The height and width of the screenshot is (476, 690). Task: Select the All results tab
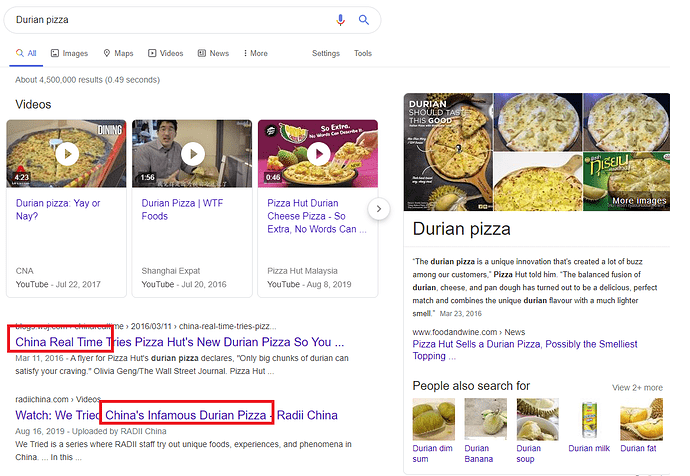(x=26, y=53)
